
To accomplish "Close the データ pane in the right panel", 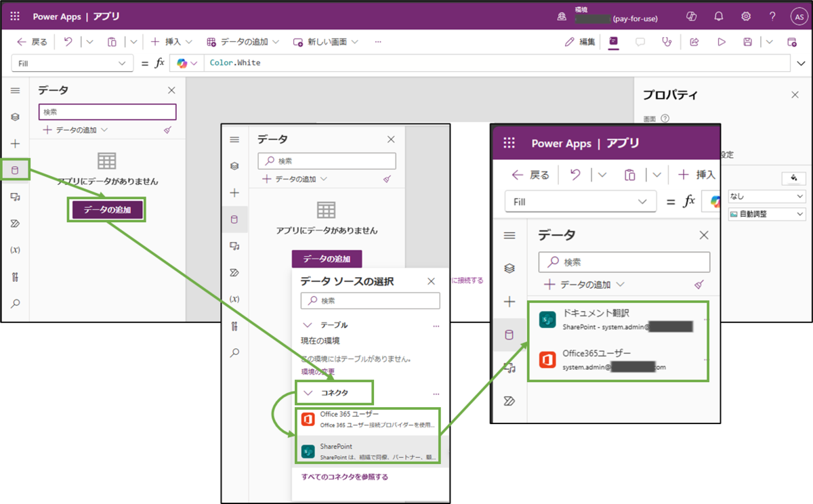I will pyautogui.click(x=704, y=235).
